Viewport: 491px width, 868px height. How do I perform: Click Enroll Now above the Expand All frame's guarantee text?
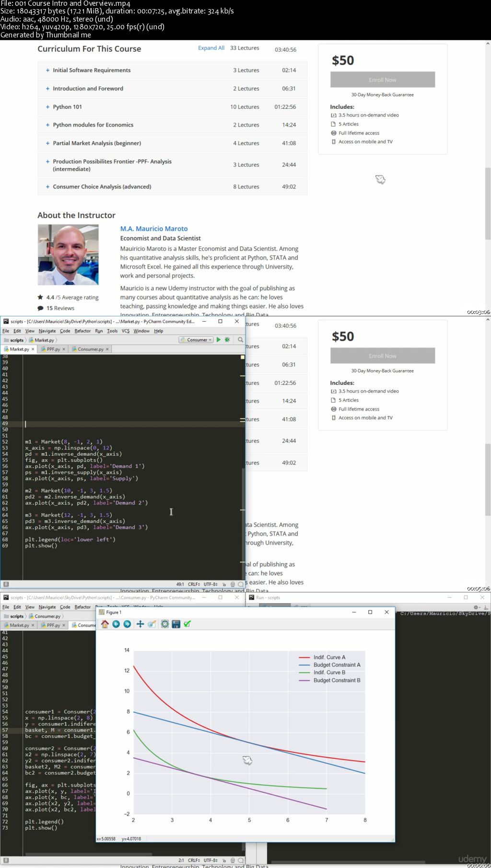[x=383, y=80]
